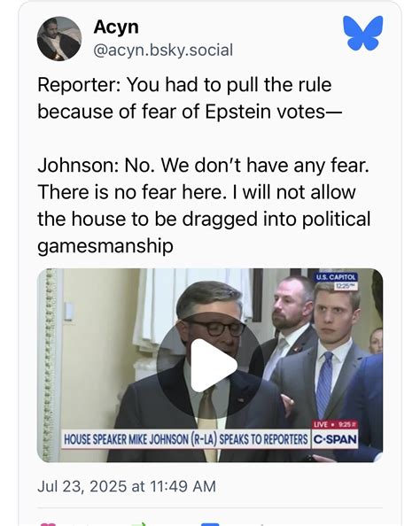The width and height of the screenshot is (420, 526).
Task: Click the 12:25 PM clock overlay
Action: point(346,286)
